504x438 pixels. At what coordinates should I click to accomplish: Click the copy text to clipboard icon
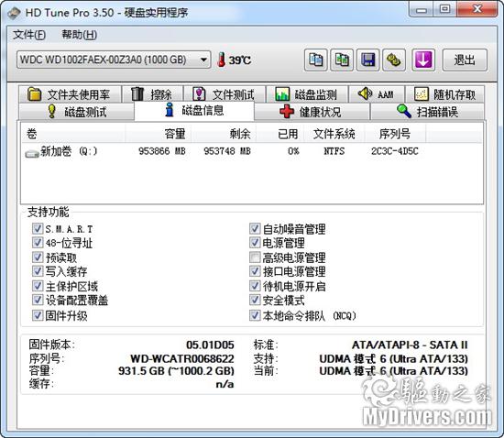coord(315,60)
